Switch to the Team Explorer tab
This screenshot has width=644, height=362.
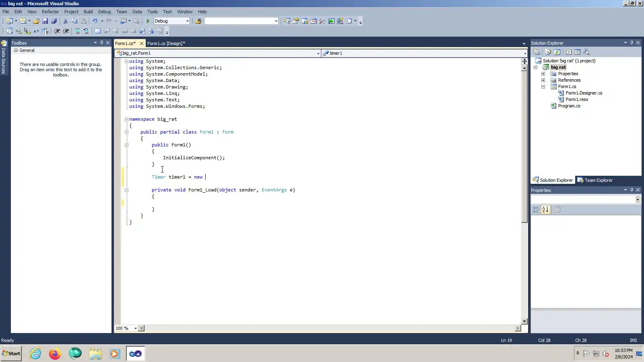coord(595,180)
